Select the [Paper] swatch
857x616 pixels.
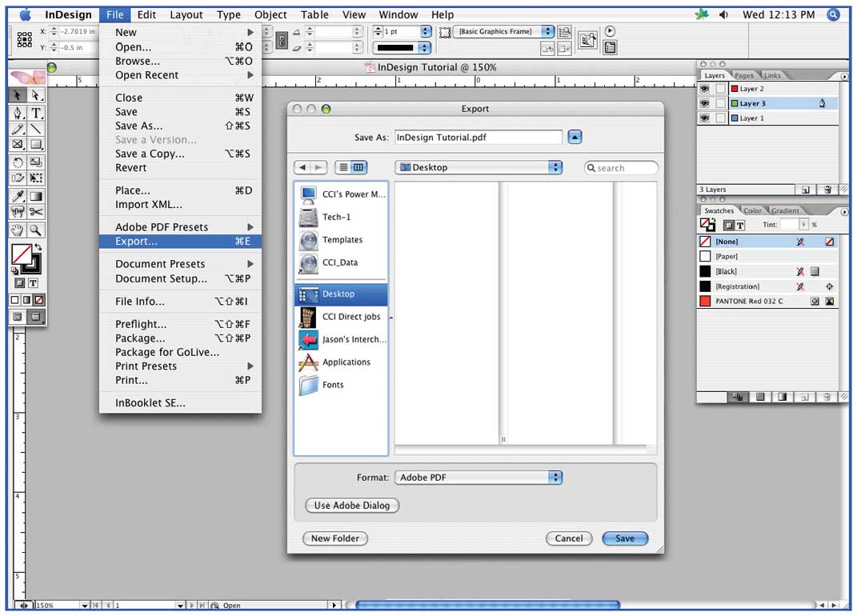[x=767, y=256]
